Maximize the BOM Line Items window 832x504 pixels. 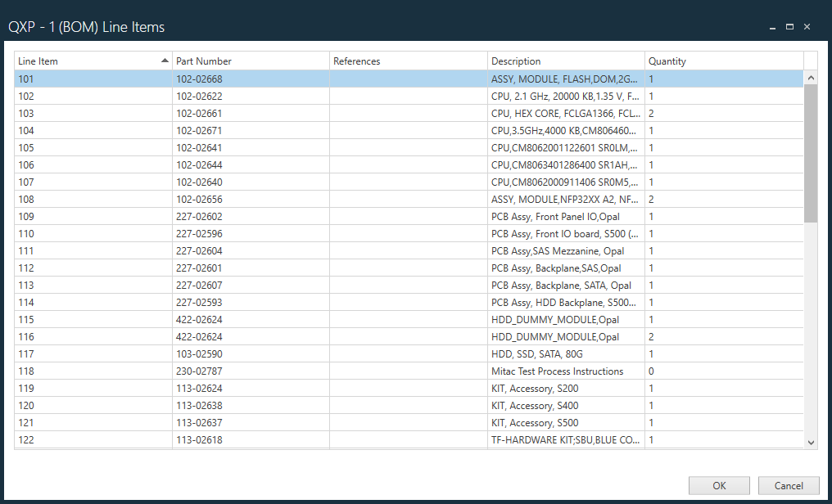pos(789,27)
